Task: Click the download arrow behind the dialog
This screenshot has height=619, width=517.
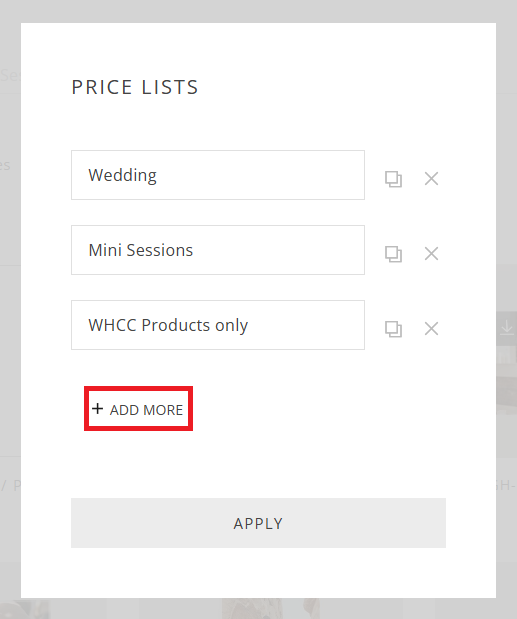Action: click(x=507, y=328)
